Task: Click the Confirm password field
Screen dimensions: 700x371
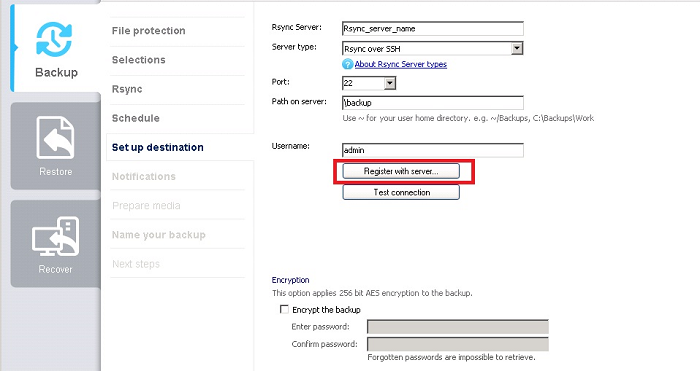Action: [458, 344]
